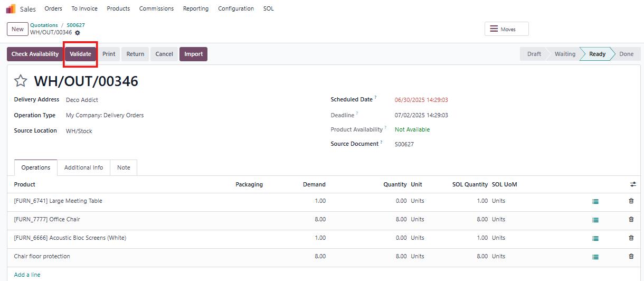Go to the S00627 breadcrumb link
The width and height of the screenshot is (644, 281).
click(x=75, y=25)
